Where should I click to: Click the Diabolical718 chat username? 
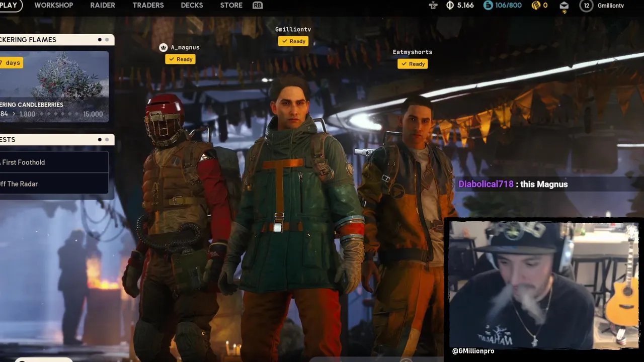pyautogui.click(x=486, y=184)
